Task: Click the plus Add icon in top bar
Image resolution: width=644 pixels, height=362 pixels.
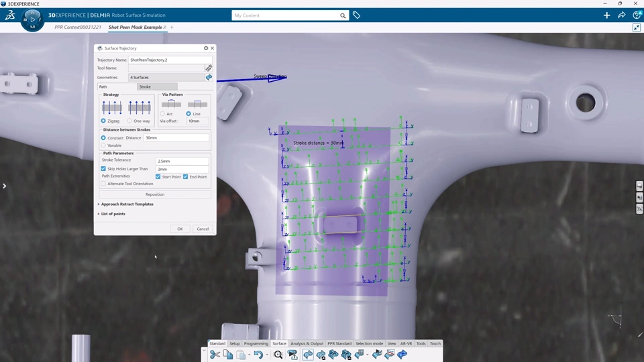Action: (606, 15)
